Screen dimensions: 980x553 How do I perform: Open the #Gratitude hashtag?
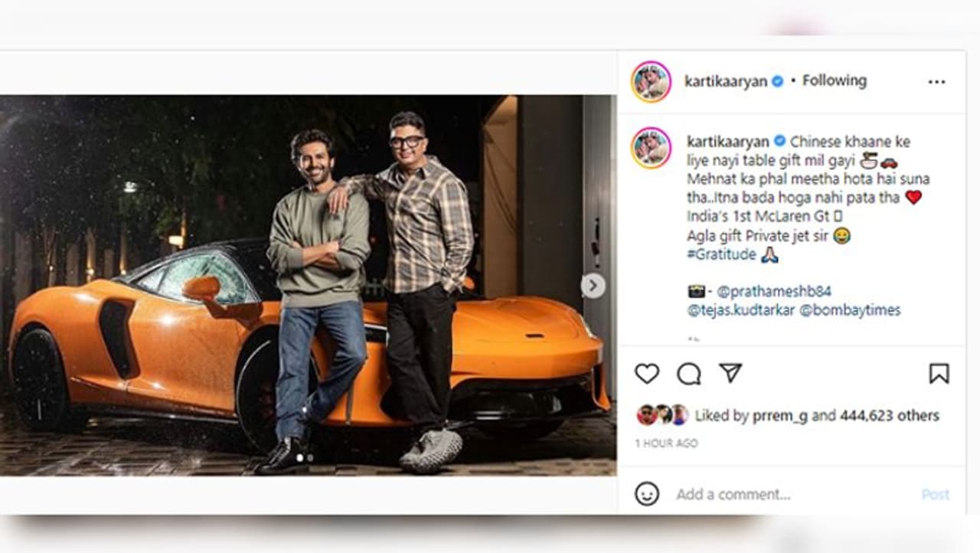point(722,255)
